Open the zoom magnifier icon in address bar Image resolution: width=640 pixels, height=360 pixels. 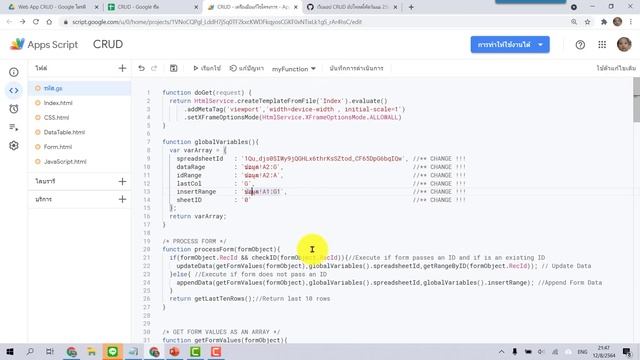coord(574,22)
